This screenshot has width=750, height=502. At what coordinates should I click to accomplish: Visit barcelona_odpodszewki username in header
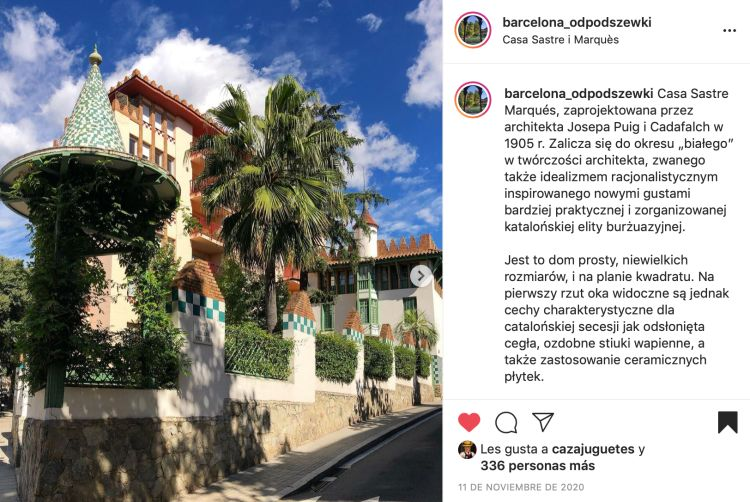(577, 22)
